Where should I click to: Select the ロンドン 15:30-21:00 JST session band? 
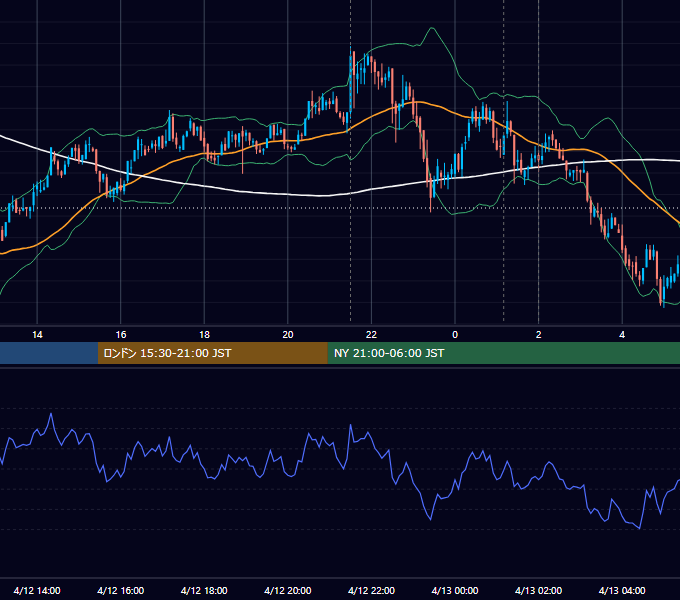tap(212, 353)
